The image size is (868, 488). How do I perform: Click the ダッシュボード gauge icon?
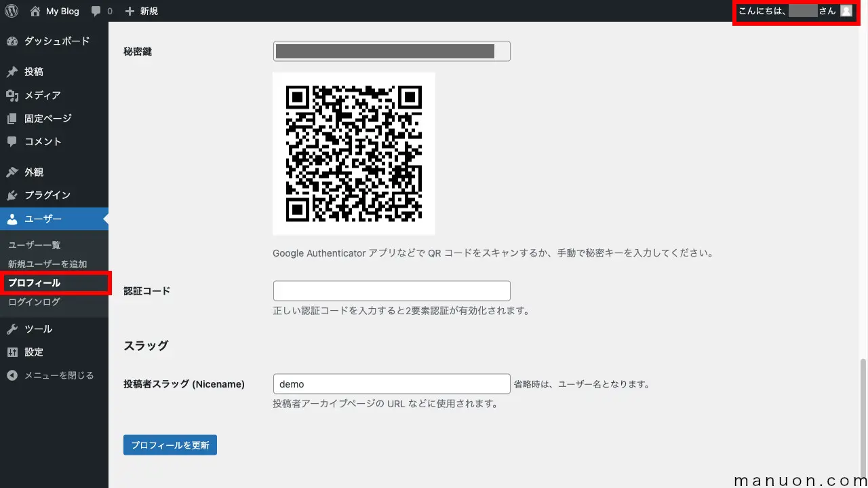click(x=12, y=41)
